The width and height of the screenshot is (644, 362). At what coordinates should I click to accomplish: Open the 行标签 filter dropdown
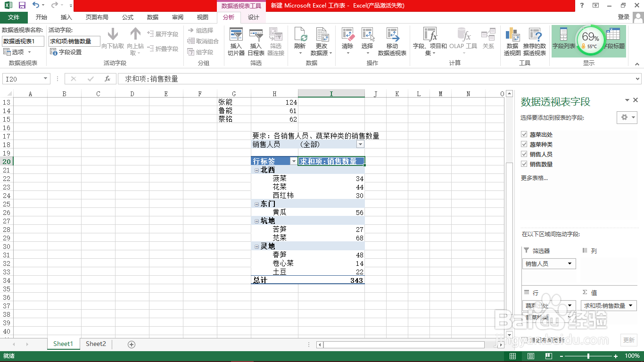click(x=294, y=161)
